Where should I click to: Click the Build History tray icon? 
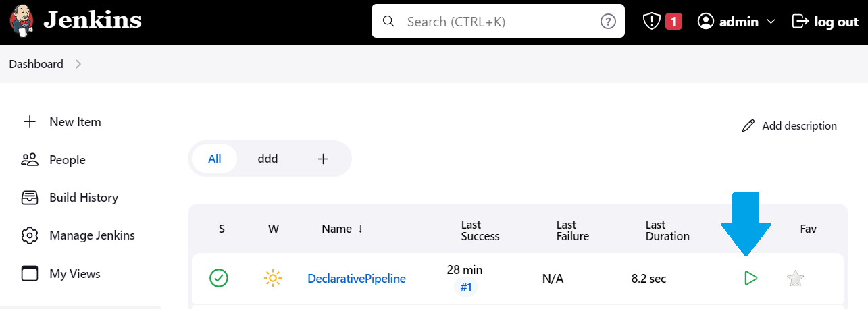click(x=29, y=198)
